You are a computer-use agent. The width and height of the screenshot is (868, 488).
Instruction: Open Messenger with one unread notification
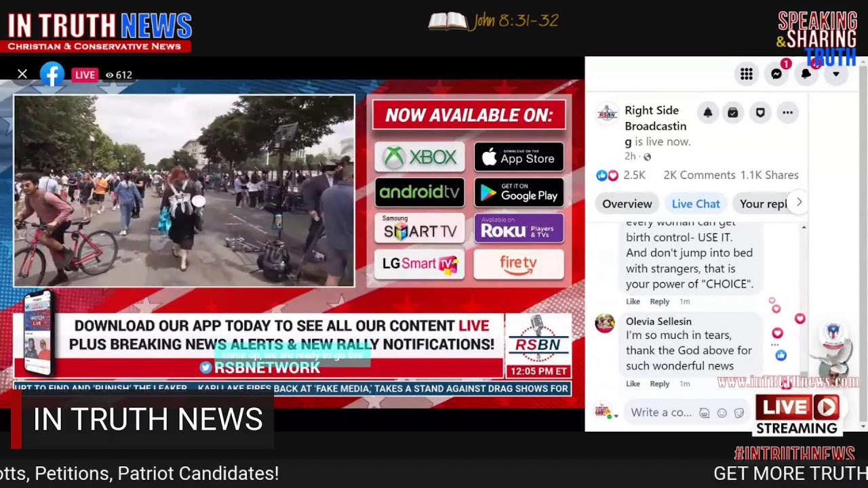click(x=776, y=75)
